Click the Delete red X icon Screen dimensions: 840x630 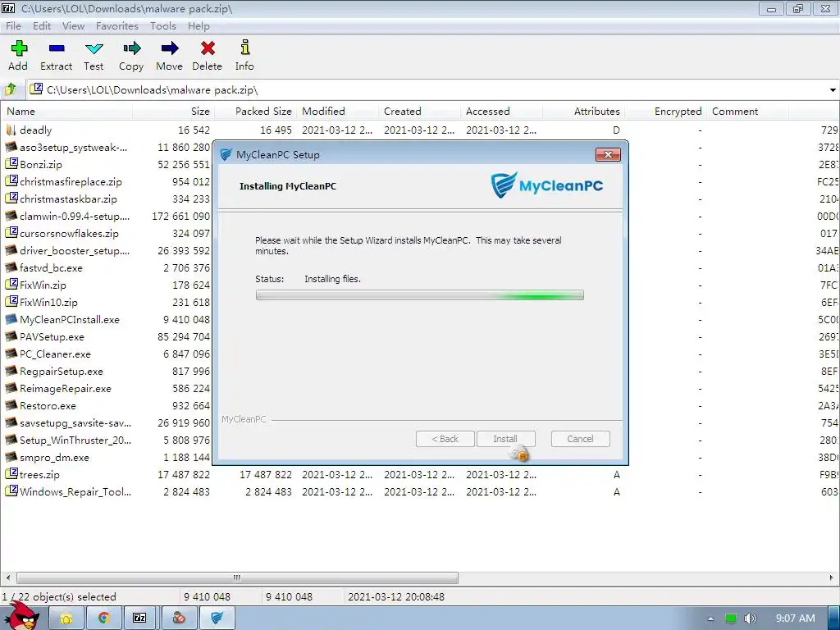coord(208,49)
